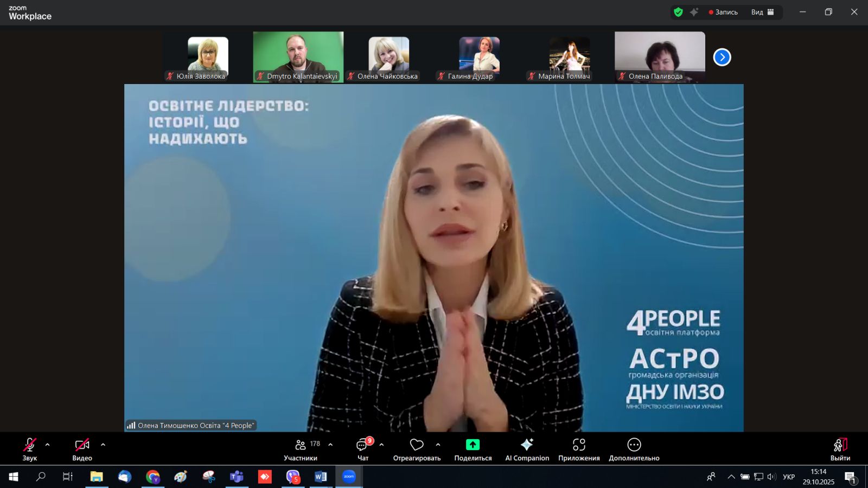Image resolution: width=868 pixels, height=488 pixels.
Task: Open the Apps icon in toolbar
Action: pyautogui.click(x=579, y=445)
